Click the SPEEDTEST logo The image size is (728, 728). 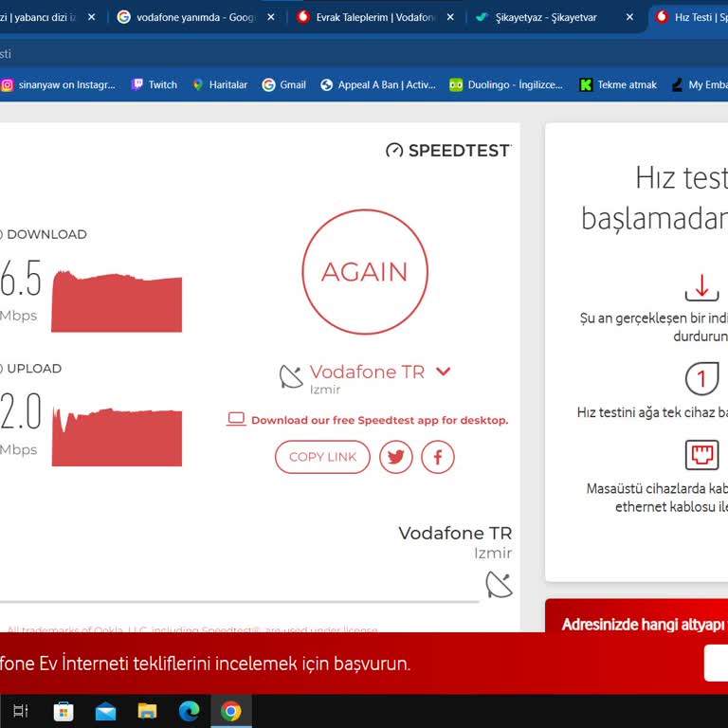pyautogui.click(x=448, y=151)
